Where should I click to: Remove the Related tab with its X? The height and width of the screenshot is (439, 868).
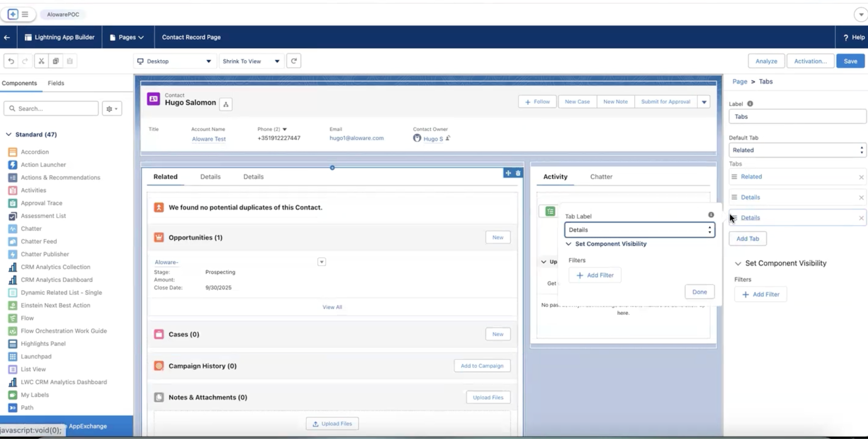[x=861, y=177]
